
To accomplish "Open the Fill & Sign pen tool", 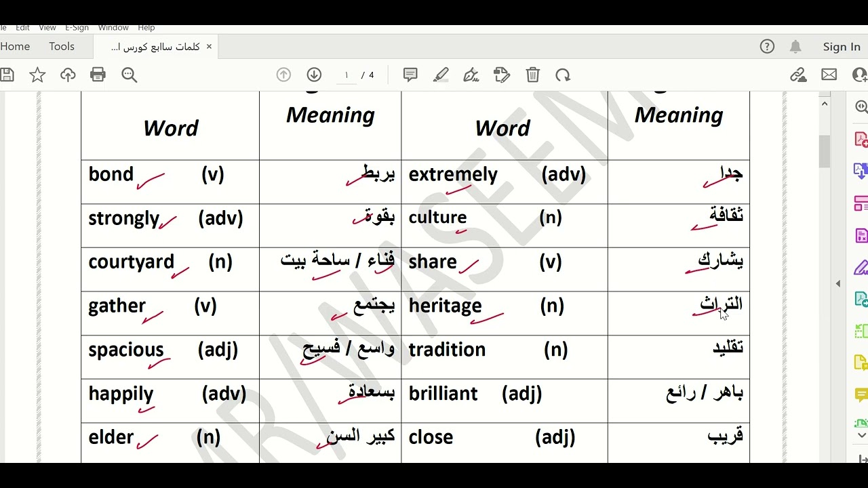I will tap(471, 75).
